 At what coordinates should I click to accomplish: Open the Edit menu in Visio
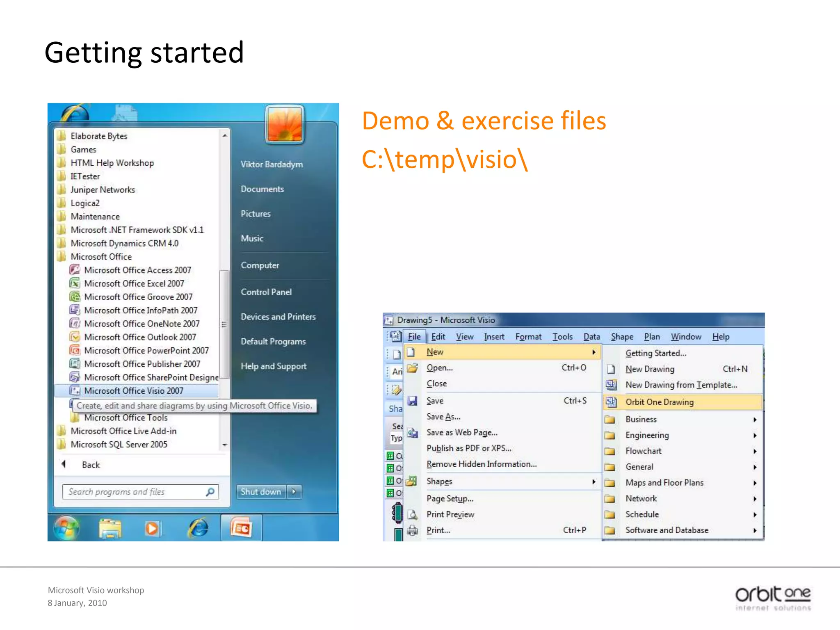[x=438, y=337]
